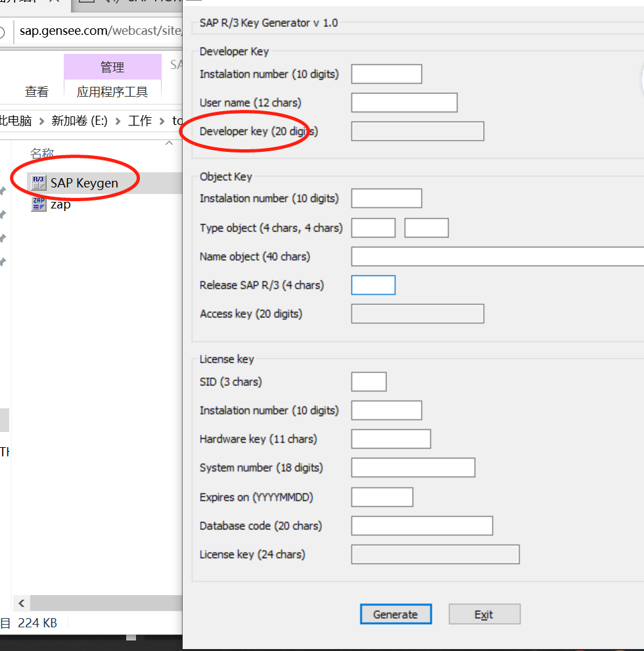Switch to the 查看 tab
Viewport: 644px width, 651px height.
[37, 91]
